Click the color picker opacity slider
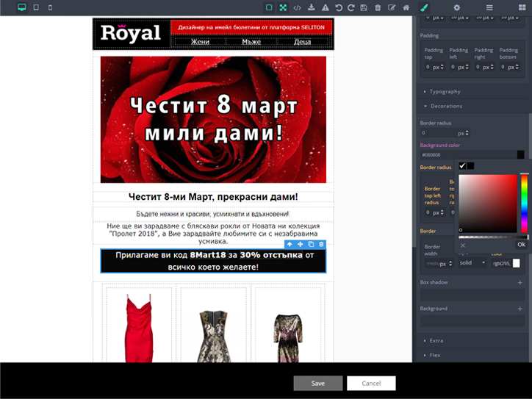The height and width of the screenshot is (399, 532). coord(493,237)
